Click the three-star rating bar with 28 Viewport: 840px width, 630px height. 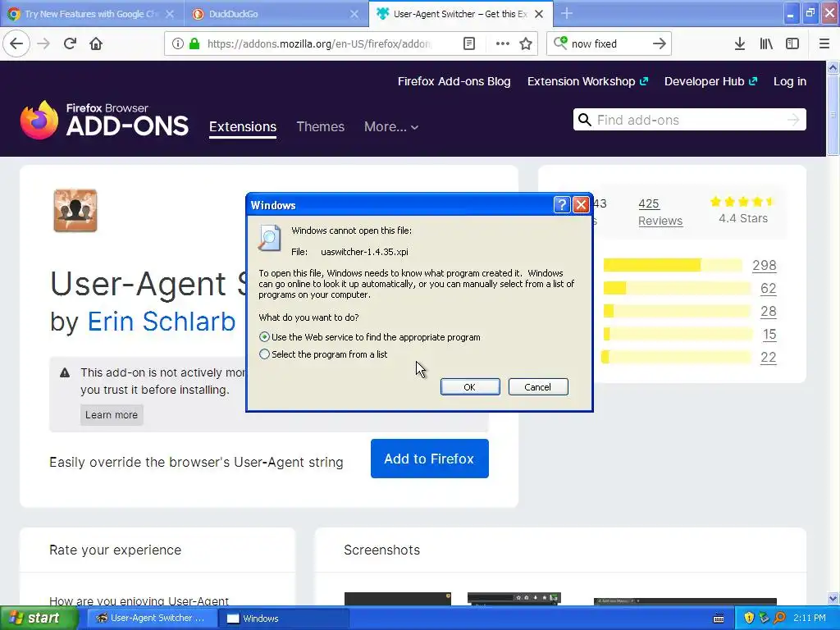(677, 311)
